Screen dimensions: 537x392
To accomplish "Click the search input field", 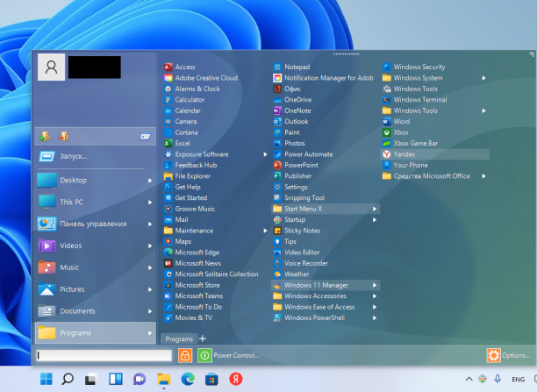I will point(104,356).
